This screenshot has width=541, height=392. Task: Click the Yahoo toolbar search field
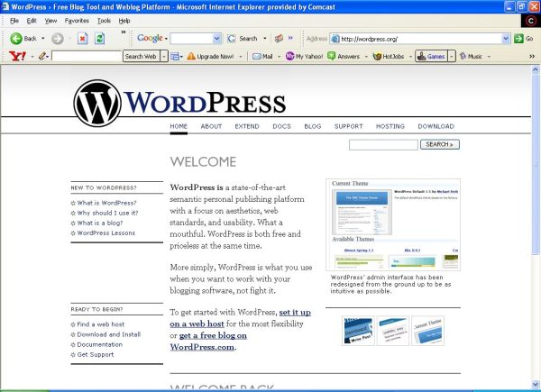(x=87, y=56)
